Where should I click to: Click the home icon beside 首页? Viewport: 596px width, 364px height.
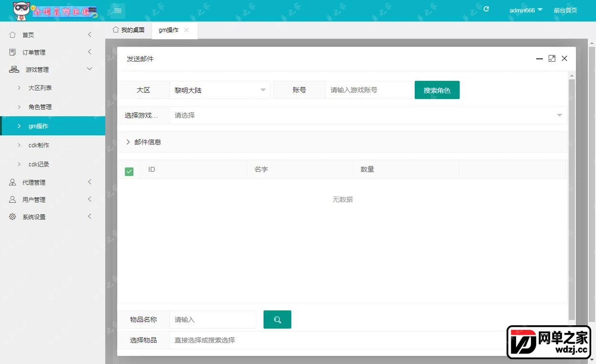click(x=12, y=35)
